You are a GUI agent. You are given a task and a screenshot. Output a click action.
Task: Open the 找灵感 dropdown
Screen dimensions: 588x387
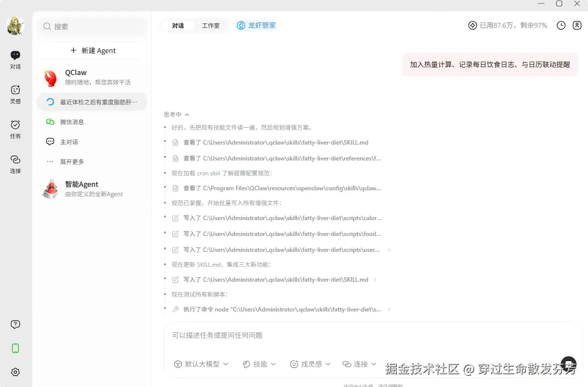coord(310,364)
